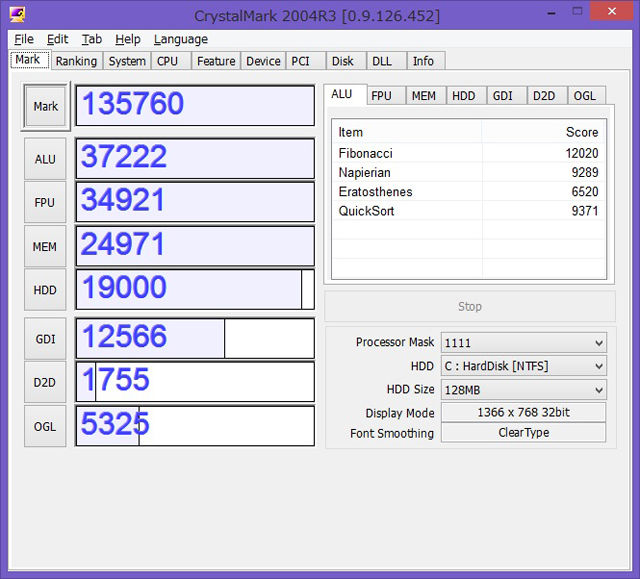The height and width of the screenshot is (579, 640).
Task: Open the Language menu
Action: point(181,39)
